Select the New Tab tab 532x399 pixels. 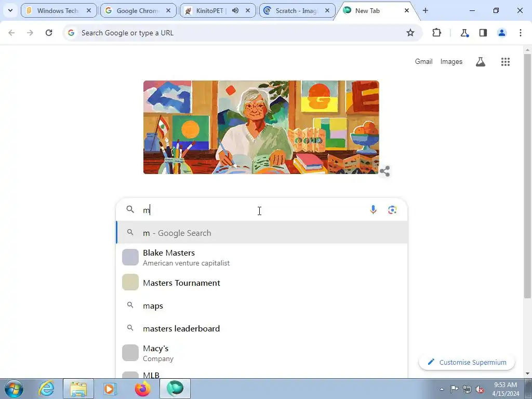(376, 10)
